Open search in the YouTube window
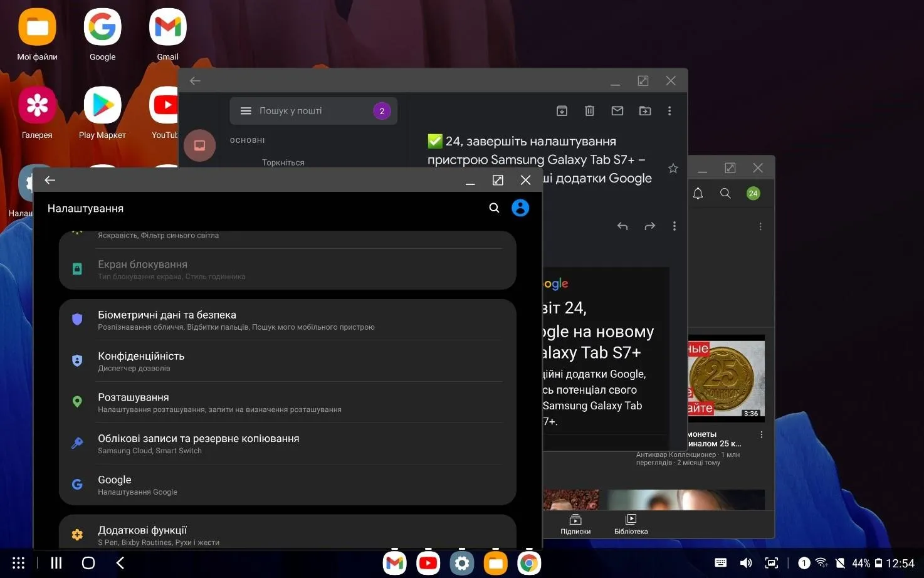The width and height of the screenshot is (924, 578). point(725,194)
